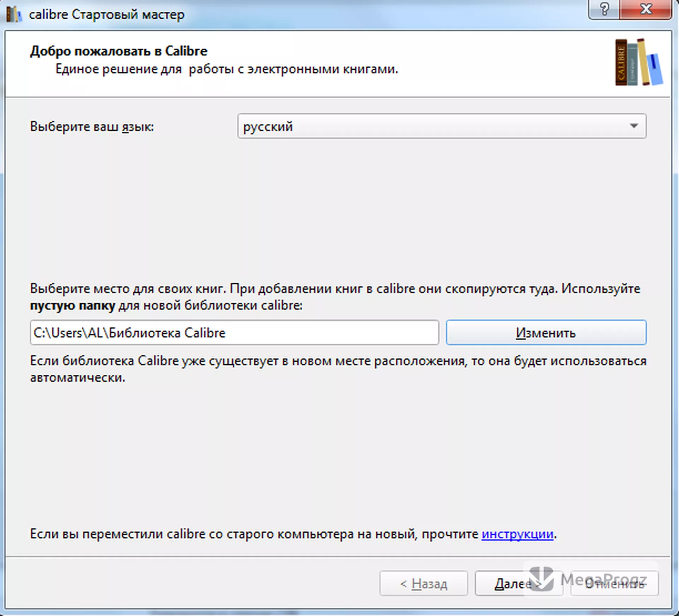This screenshot has width=679, height=616.
Task: Click the library path input field
Action: pos(234,333)
